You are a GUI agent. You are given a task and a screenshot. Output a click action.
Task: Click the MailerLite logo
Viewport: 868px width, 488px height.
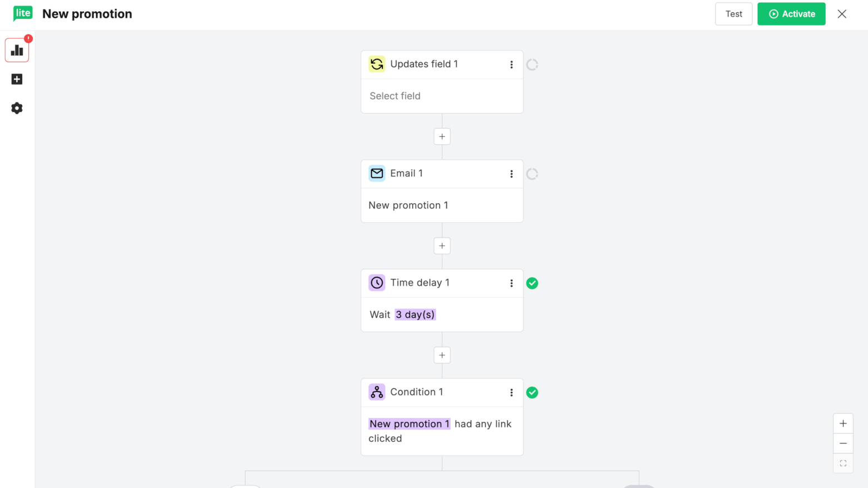pyautogui.click(x=23, y=13)
